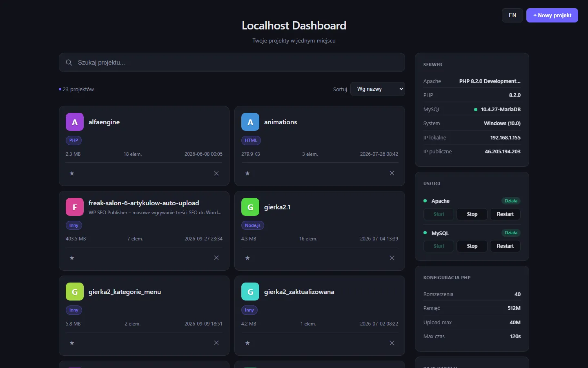Click PHP 8.2.0 Development Apache value
This screenshot has width=588, height=368.
[490, 81]
